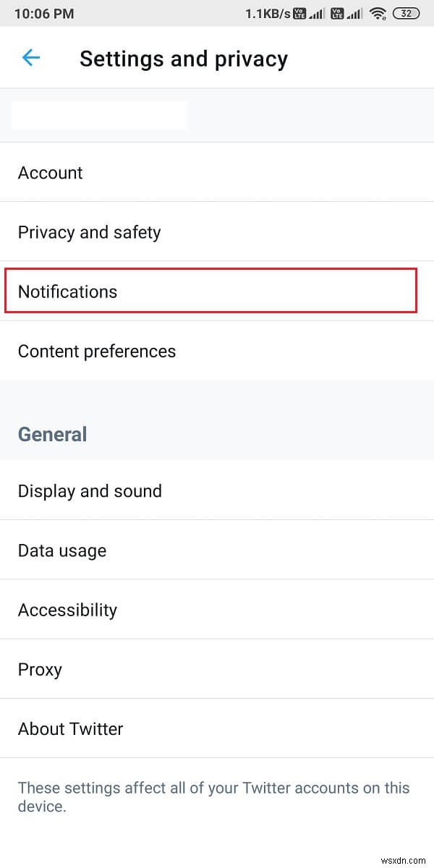The image size is (434, 868).
Task: Tap the blanked-out username row
Action: 99,116
